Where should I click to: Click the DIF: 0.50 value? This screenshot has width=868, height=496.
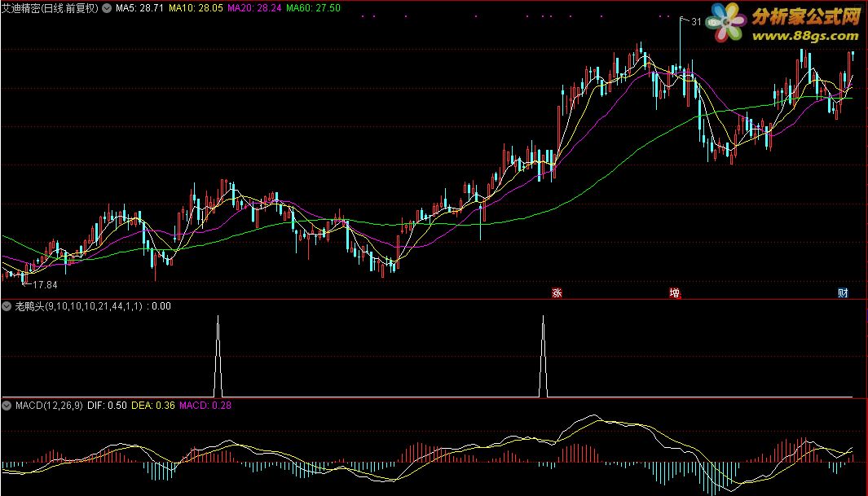107,406
